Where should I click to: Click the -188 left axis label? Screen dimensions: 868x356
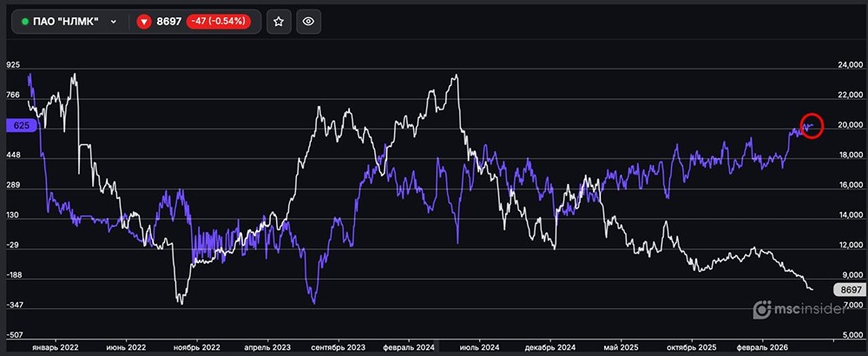[14, 275]
